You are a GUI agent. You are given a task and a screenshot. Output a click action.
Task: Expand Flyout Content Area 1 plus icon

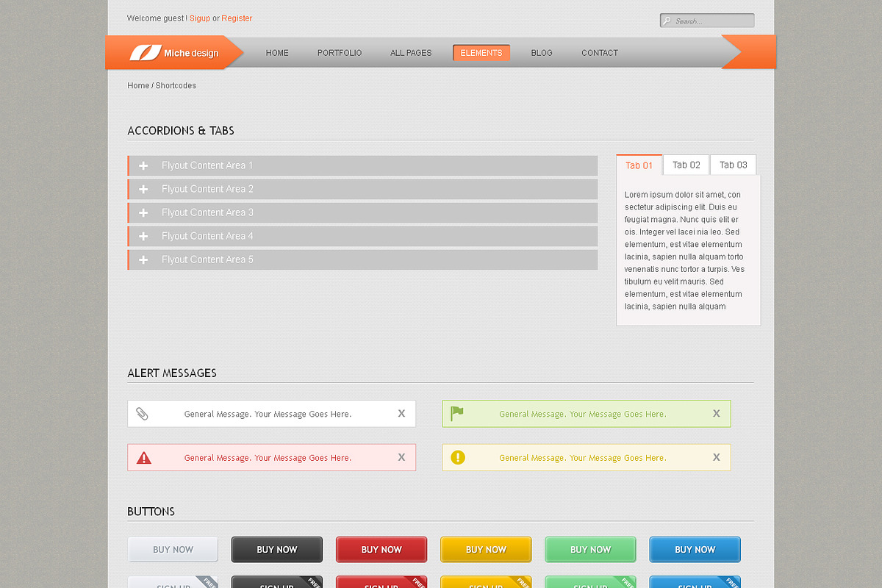click(143, 165)
